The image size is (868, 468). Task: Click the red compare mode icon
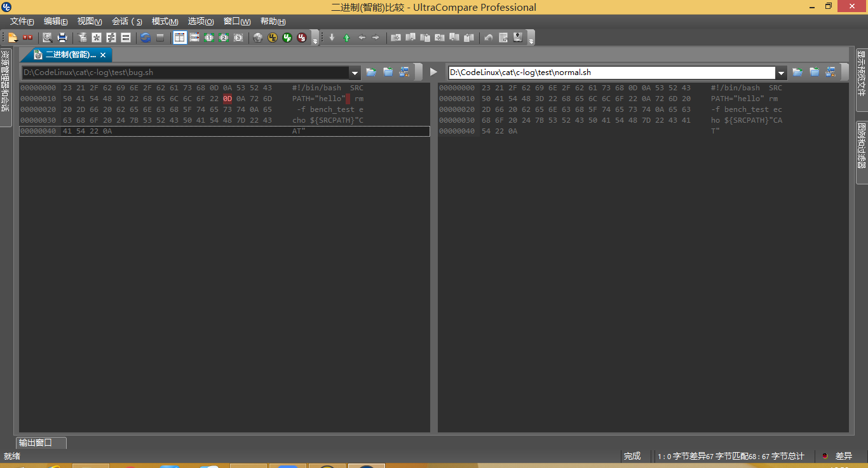pyautogui.click(x=27, y=38)
